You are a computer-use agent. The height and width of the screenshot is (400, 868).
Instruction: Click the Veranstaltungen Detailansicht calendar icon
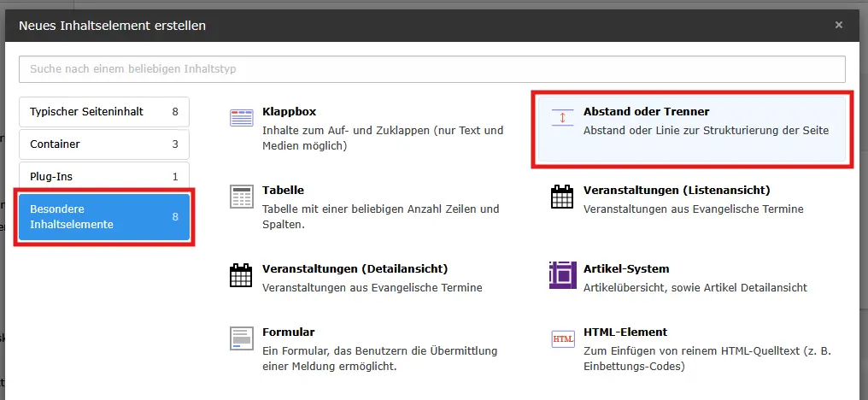coord(242,275)
